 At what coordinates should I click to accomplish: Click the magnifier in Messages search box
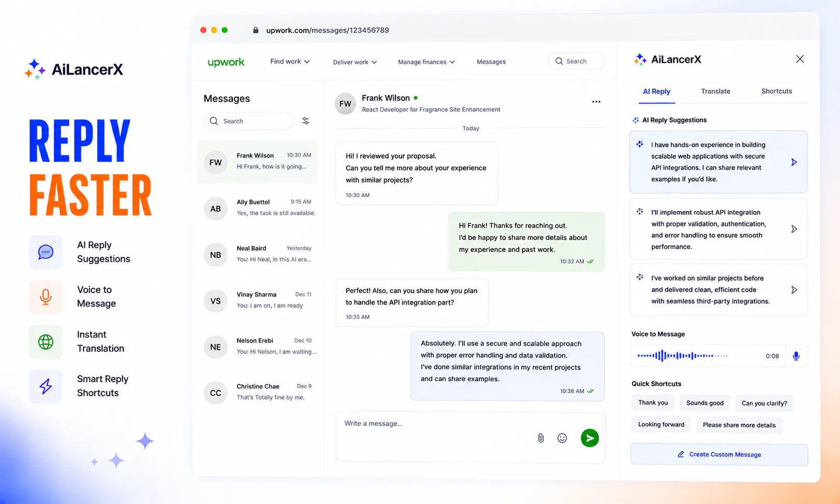click(x=214, y=121)
